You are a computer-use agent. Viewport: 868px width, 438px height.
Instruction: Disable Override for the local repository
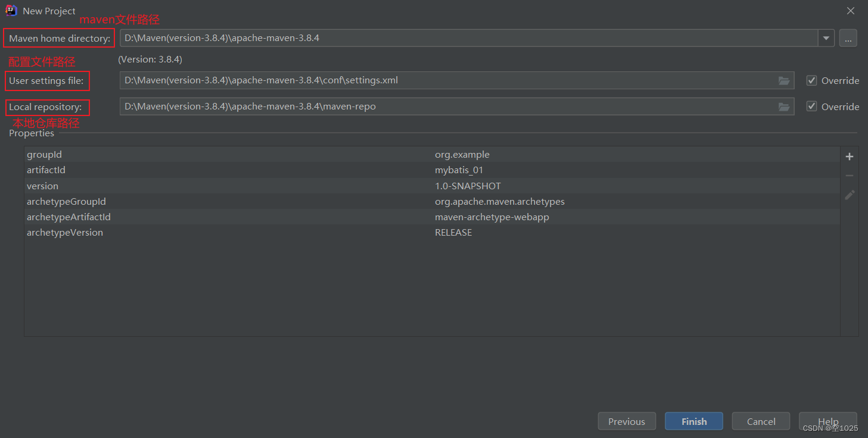811,106
